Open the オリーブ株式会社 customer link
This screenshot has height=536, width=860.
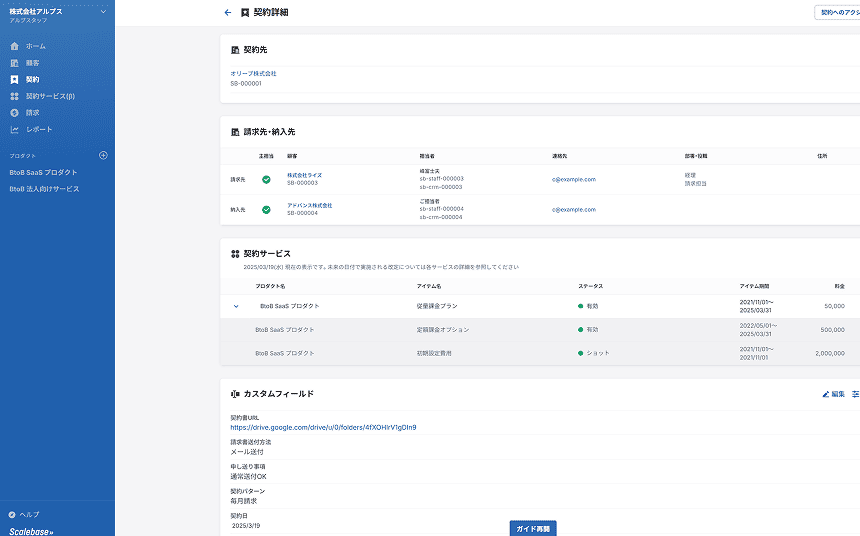(x=253, y=74)
